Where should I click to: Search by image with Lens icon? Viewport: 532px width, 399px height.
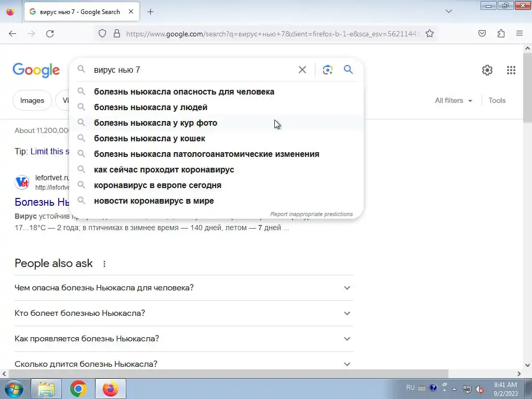(327, 70)
